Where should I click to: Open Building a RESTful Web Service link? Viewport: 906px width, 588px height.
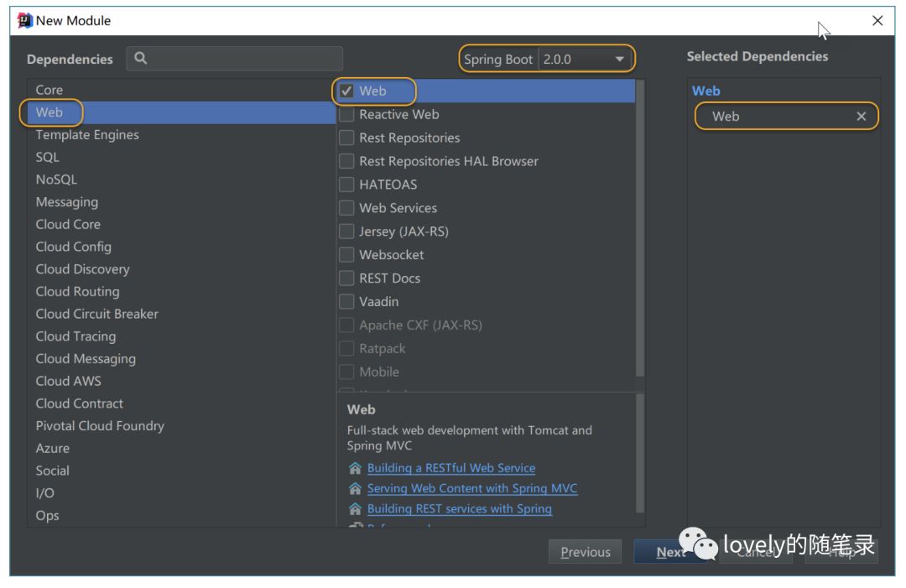[451, 468]
